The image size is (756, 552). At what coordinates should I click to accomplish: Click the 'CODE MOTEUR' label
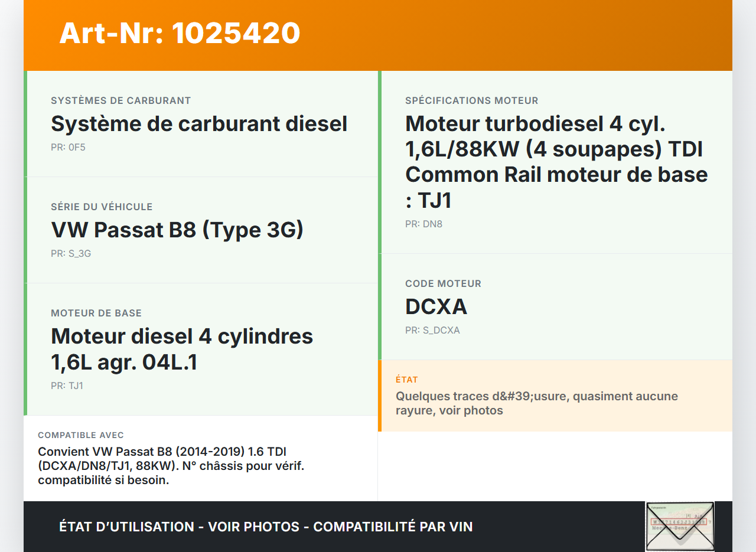click(x=443, y=283)
